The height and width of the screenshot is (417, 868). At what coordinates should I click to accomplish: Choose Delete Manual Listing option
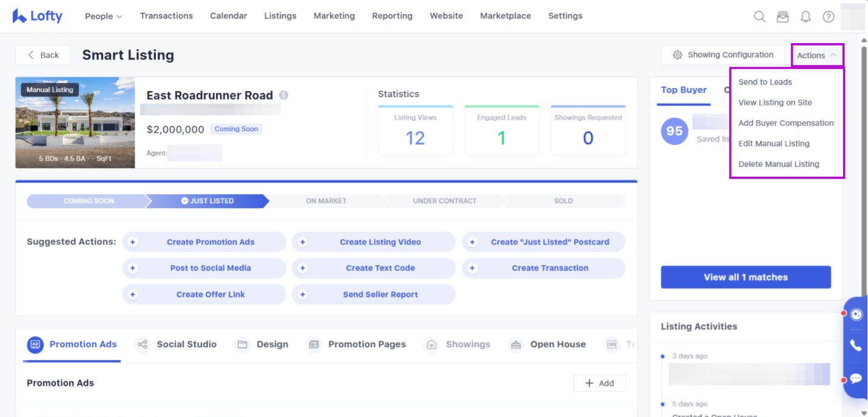click(778, 164)
